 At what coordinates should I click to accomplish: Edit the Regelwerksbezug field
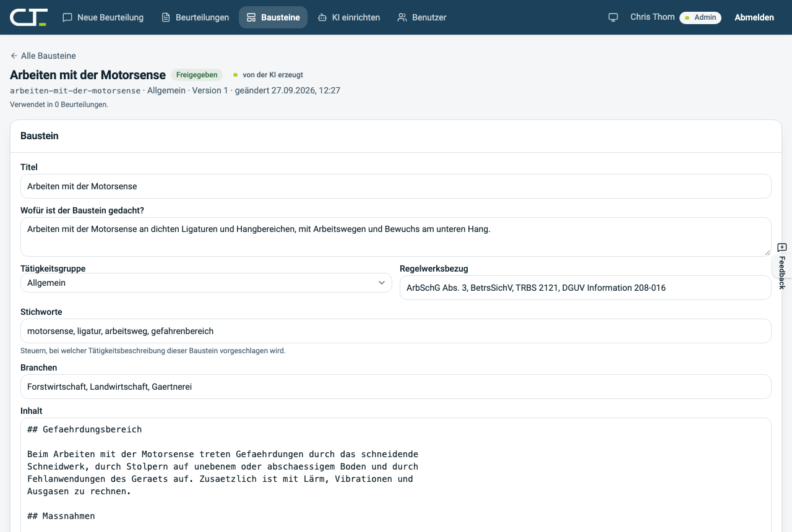(585, 288)
